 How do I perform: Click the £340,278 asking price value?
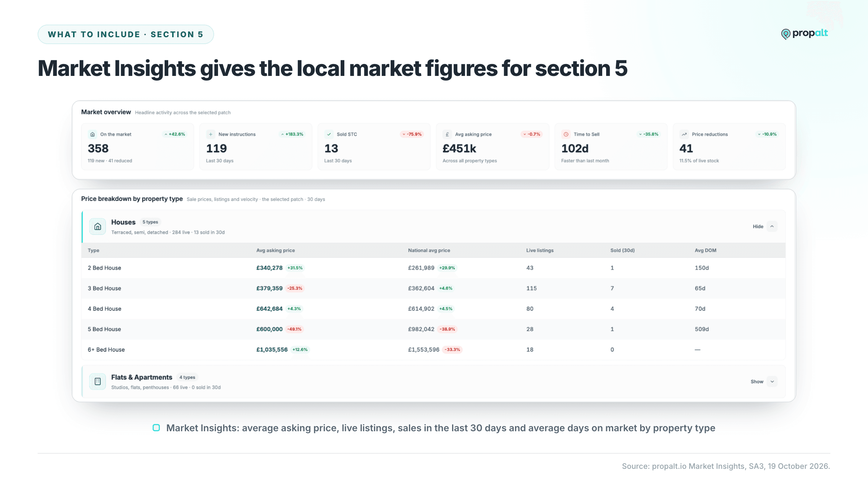(269, 268)
